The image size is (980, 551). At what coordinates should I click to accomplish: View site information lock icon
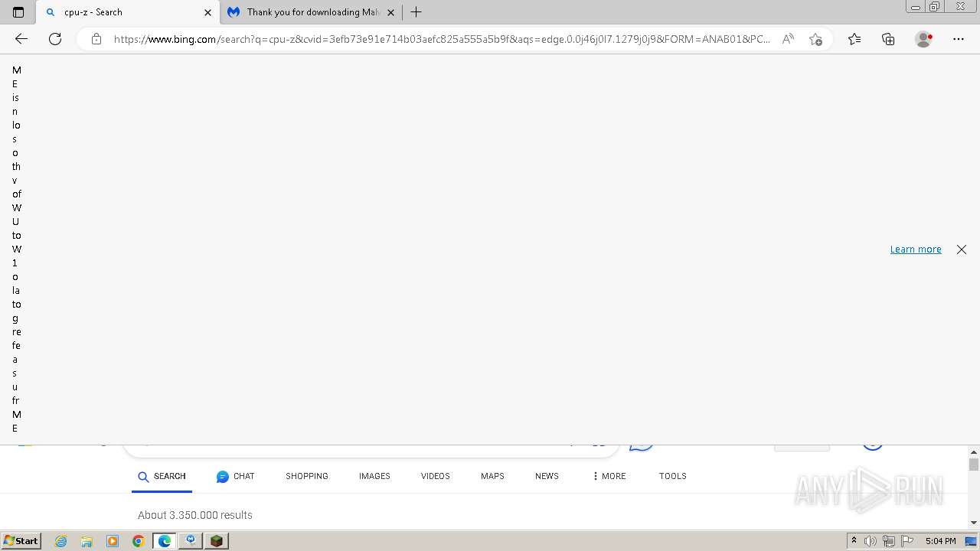click(x=96, y=39)
